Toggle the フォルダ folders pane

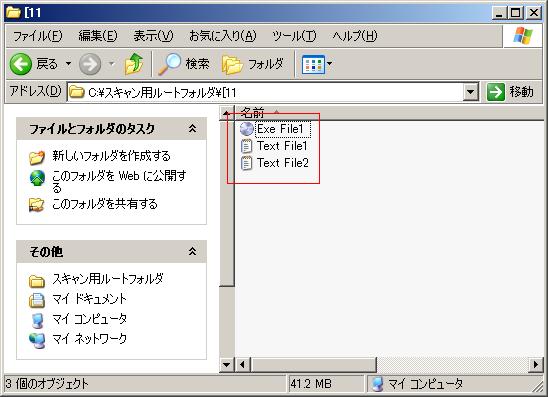[253, 64]
